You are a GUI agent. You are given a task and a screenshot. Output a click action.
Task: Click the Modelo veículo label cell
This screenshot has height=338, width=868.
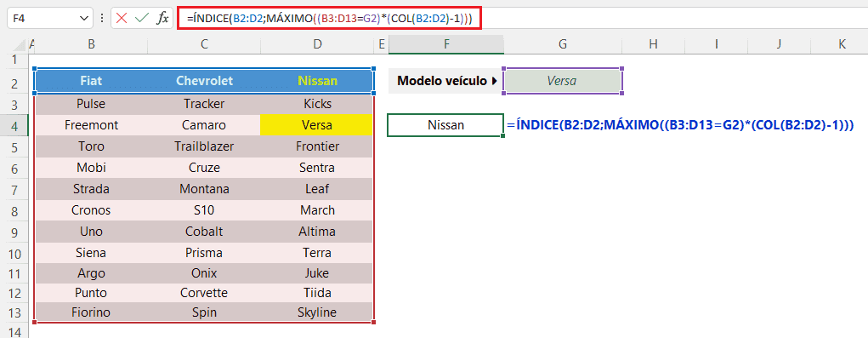[x=446, y=81]
